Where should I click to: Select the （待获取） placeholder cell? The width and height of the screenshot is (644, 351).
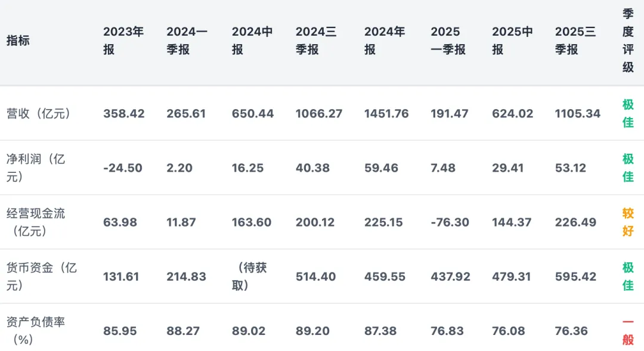249,277
